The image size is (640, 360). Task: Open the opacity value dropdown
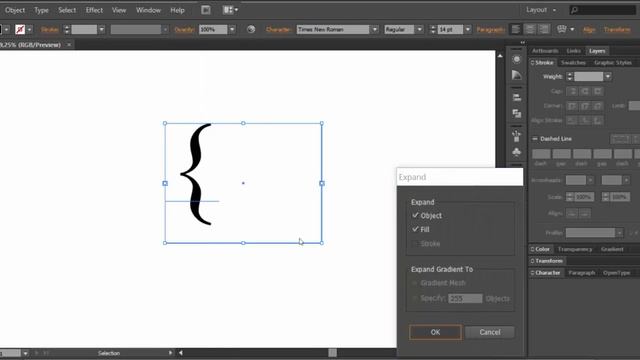point(232,29)
